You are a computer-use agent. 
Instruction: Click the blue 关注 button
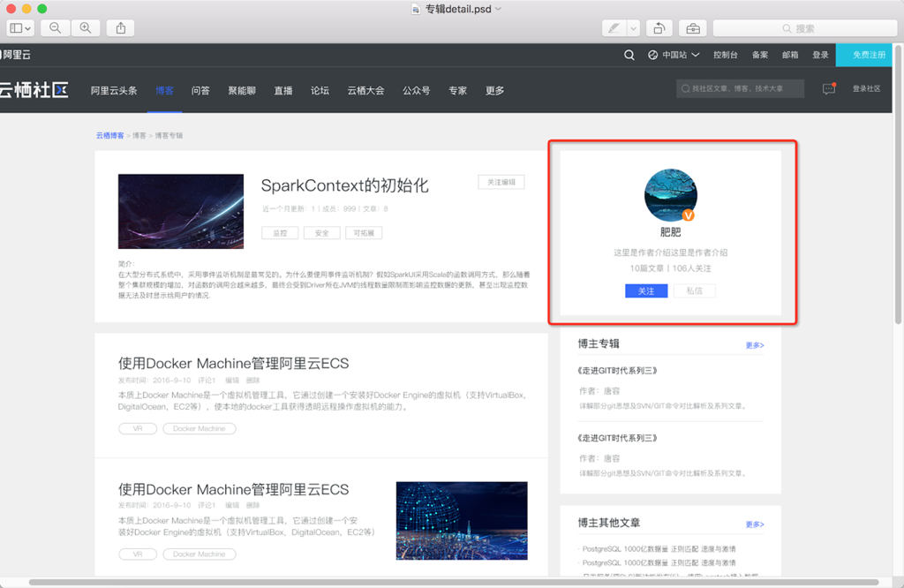[646, 290]
